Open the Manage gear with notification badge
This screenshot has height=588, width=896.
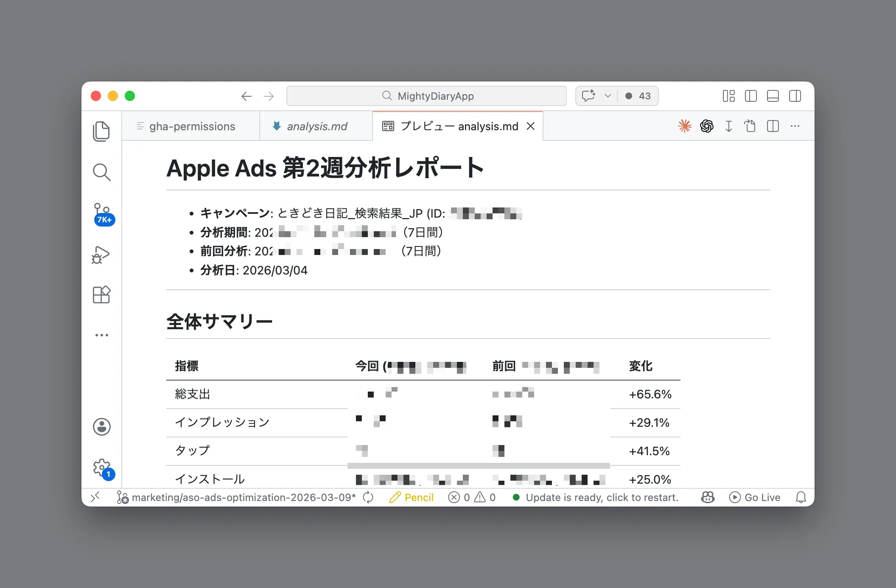pyautogui.click(x=101, y=467)
